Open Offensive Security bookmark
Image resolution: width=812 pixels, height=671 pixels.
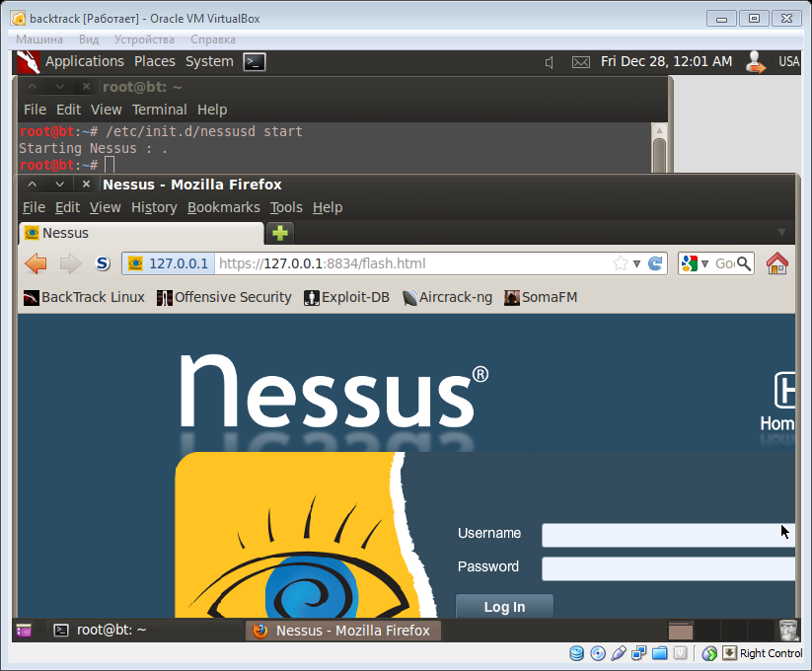[x=224, y=297]
